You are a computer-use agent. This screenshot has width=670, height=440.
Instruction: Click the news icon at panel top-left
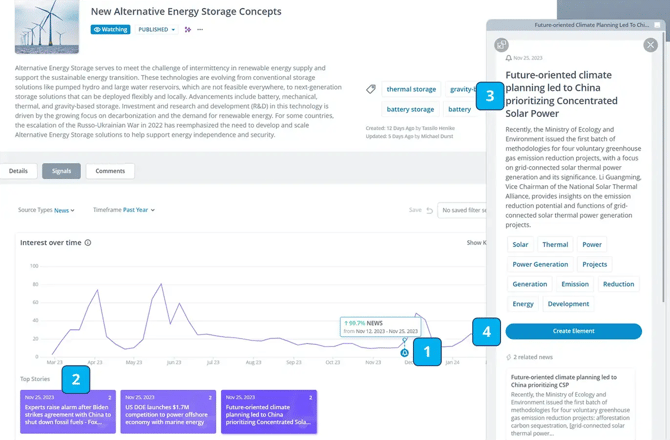[502, 45]
